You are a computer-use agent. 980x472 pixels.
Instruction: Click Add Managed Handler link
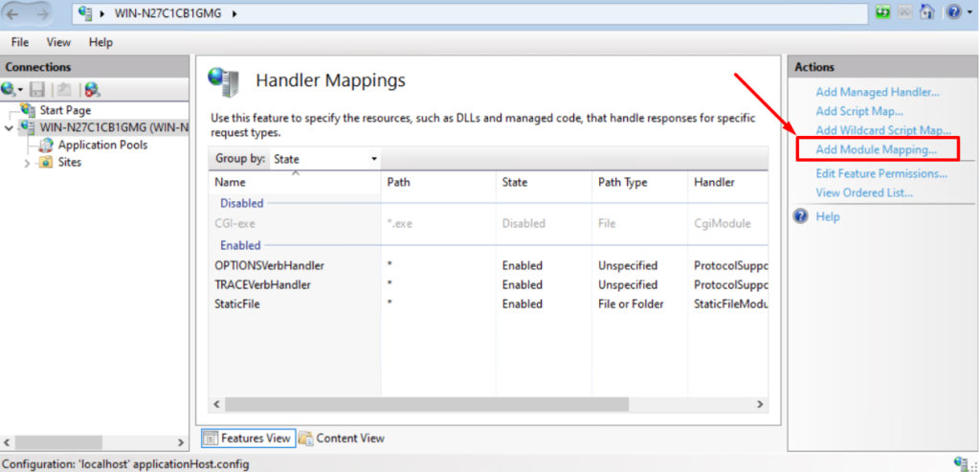[877, 92]
